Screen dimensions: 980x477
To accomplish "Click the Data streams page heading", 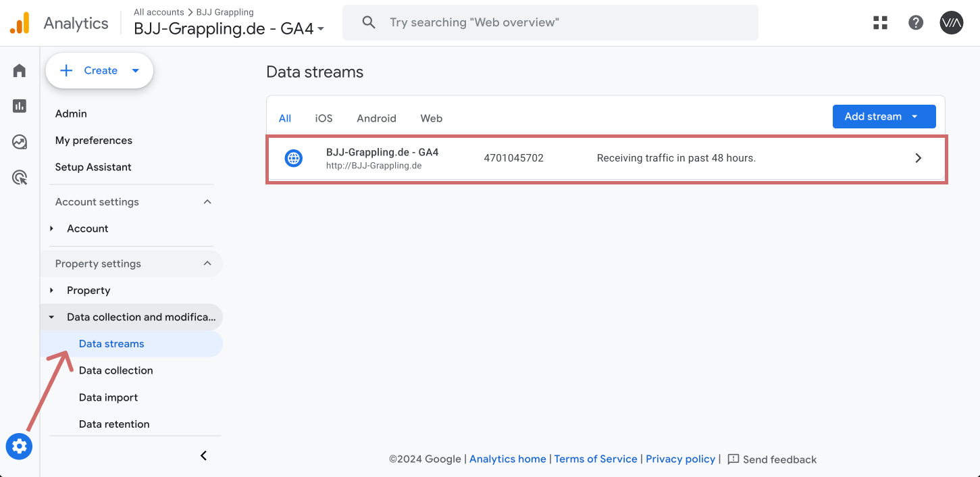I will [315, 72].
